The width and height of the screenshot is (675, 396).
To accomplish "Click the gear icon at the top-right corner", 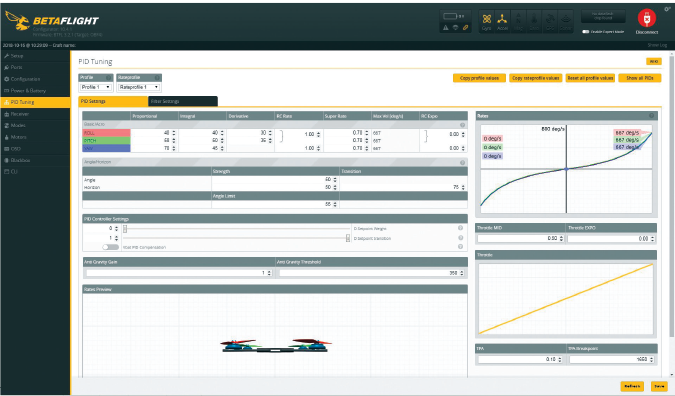I will tap(667, 9).
